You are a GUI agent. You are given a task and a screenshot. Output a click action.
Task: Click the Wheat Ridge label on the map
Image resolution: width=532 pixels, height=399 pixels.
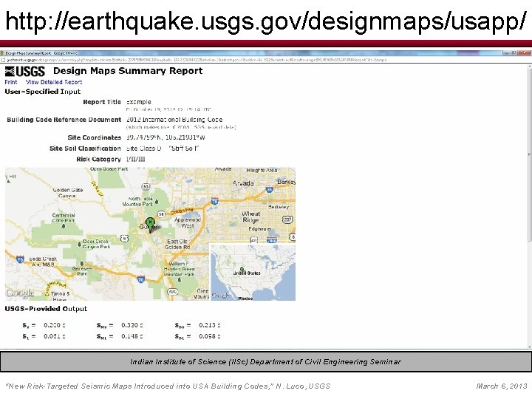pos(250,216)
